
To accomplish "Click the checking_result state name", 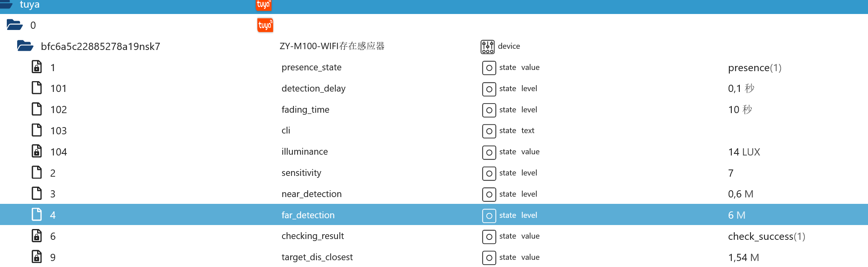I will (312, 236).
